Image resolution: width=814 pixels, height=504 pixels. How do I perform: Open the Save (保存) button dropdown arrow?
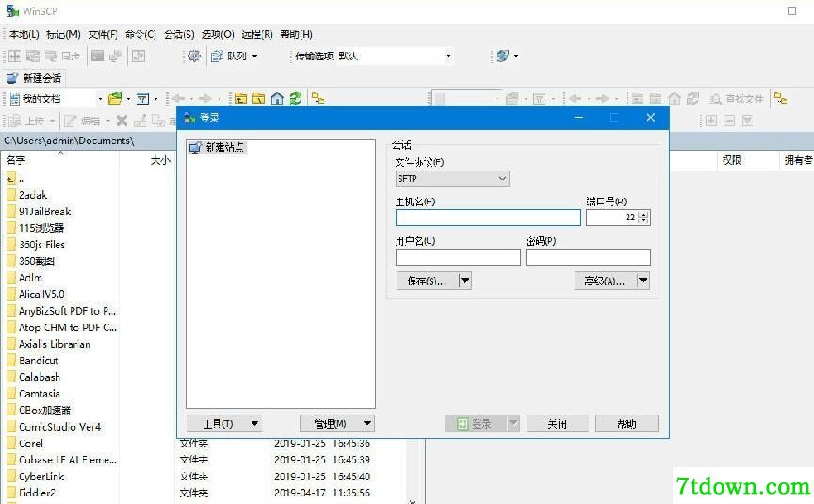coord(465,281)
